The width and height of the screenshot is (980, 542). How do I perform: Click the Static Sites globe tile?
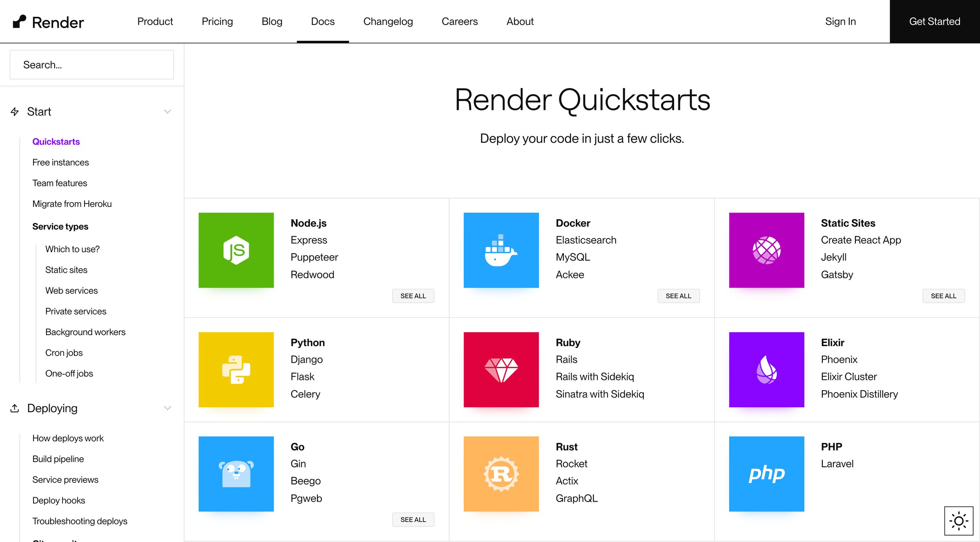pyautogui.click(x=766, y=250)
